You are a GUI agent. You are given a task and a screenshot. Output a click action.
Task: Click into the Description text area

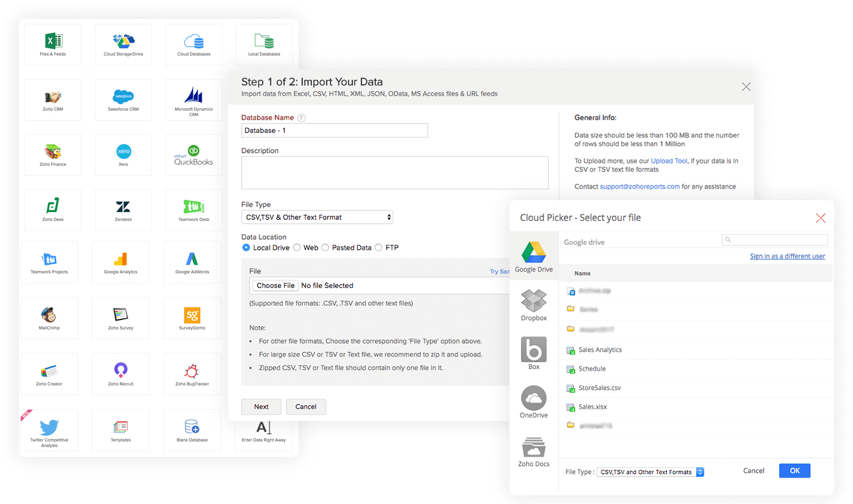coord(395,173)
